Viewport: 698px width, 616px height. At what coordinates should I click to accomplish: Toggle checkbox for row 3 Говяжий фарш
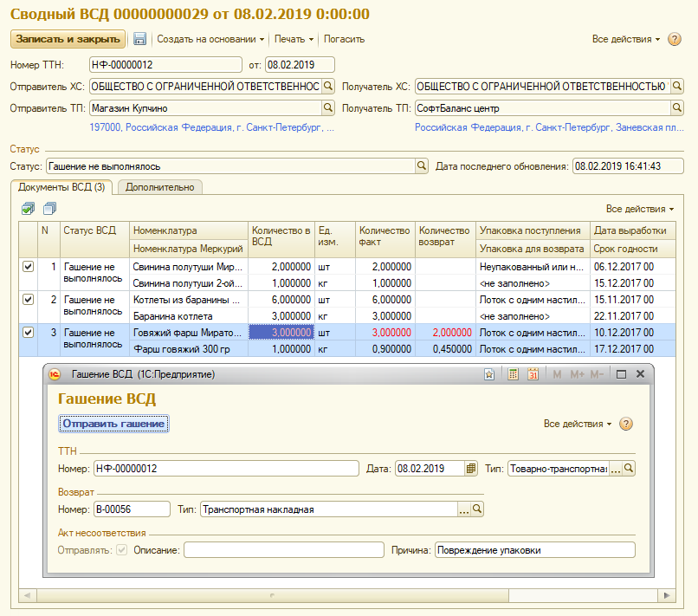(x=28, y=333)
